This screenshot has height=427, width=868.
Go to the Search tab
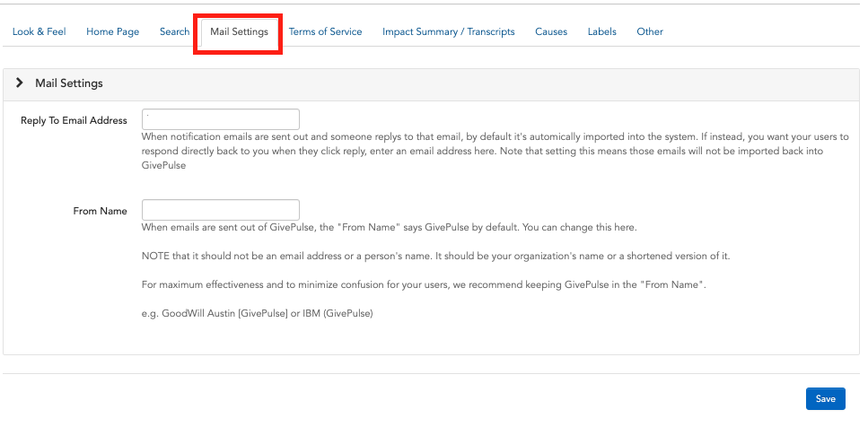point(174,31)
